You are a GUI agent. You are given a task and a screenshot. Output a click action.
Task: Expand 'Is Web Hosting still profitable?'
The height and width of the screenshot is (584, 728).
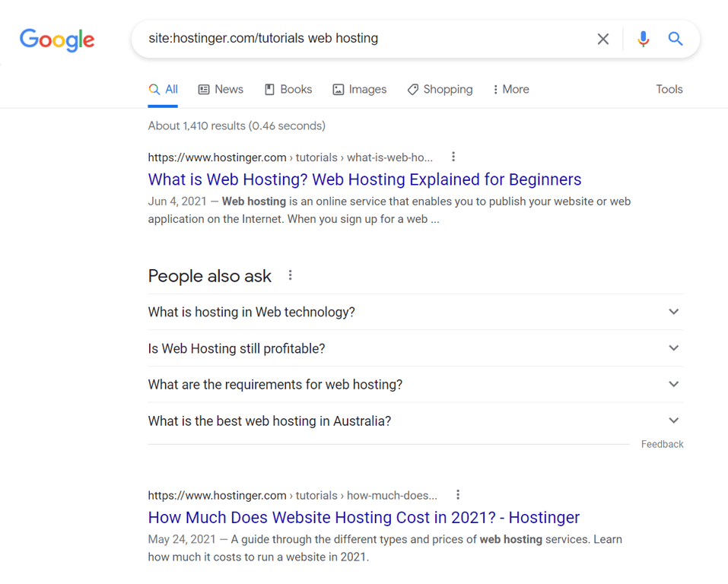(673, 348)
